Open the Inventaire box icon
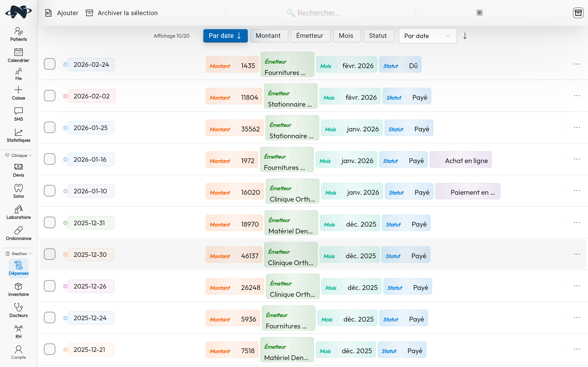 (18, 286)
